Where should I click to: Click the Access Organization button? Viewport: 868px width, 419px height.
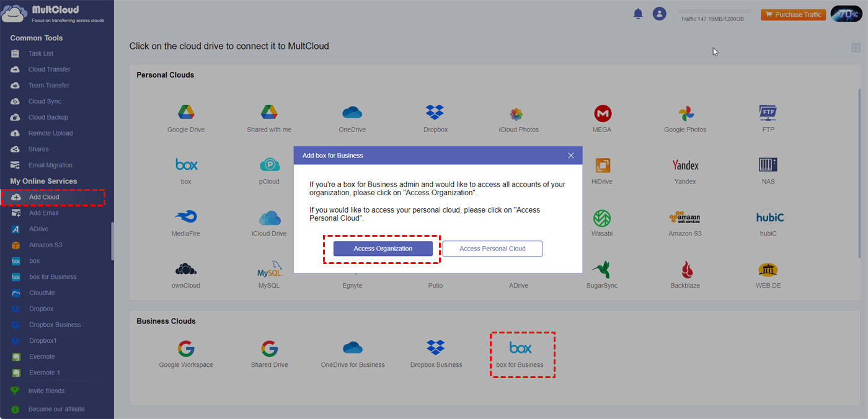[383, 249]
